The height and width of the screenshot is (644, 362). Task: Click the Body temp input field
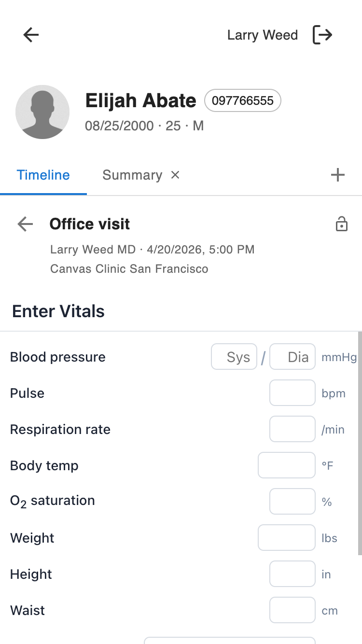[x=287, y=465]
